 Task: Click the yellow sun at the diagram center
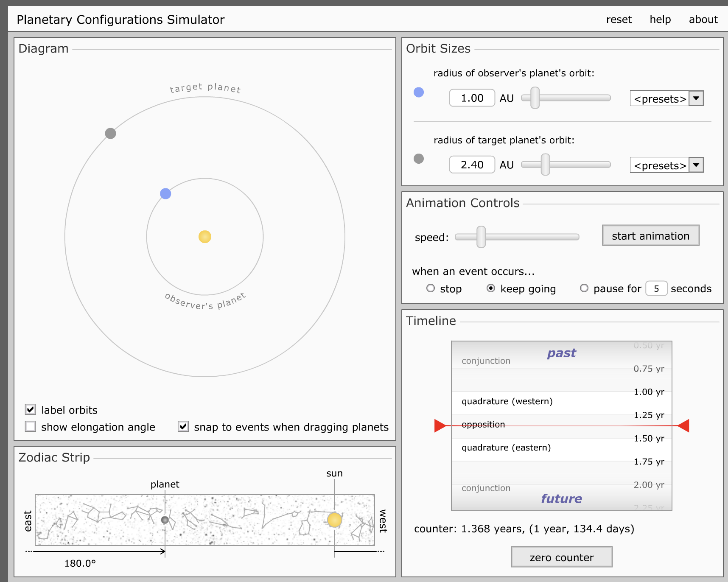tap(205, 237)
